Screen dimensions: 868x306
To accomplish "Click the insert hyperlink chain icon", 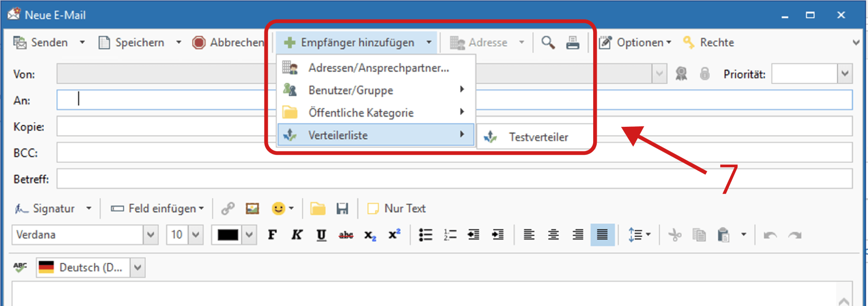I will [227, 209].
